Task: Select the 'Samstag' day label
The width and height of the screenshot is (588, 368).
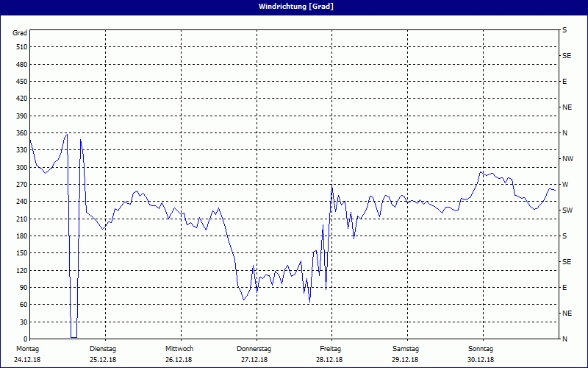Action: [x=406, y=349]
